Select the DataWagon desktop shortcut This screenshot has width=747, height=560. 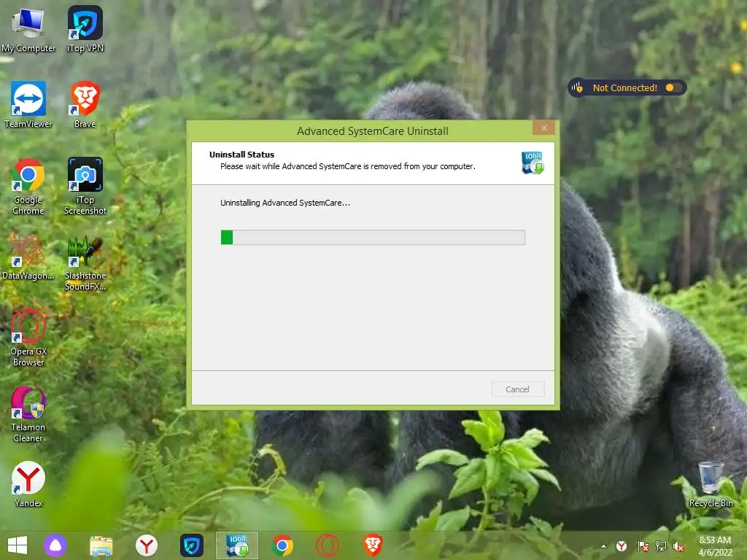click(x=28, y=257)
